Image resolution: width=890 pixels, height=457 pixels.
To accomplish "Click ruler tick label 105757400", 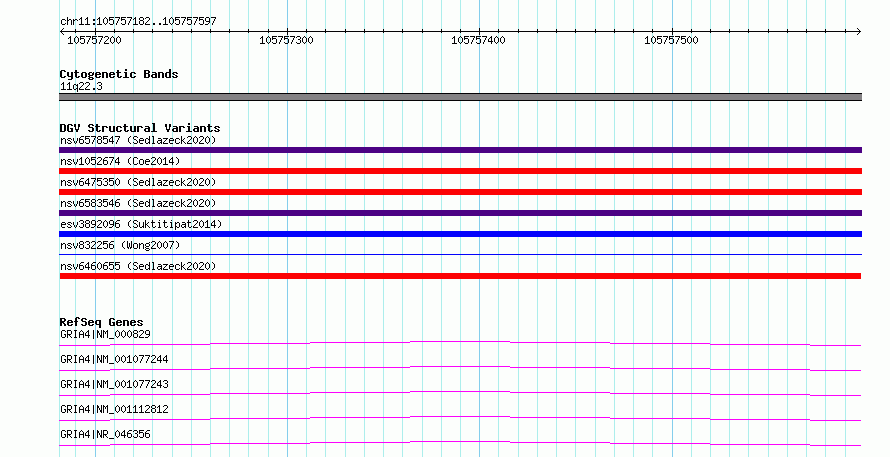I will click(x=478, y=40).
